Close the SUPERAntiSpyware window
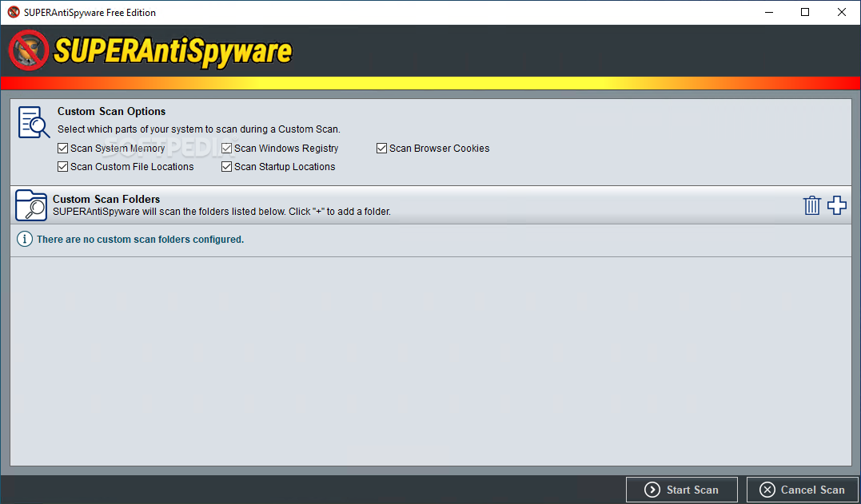Screen dimensions: 861x504 click(x=841, y=12)
